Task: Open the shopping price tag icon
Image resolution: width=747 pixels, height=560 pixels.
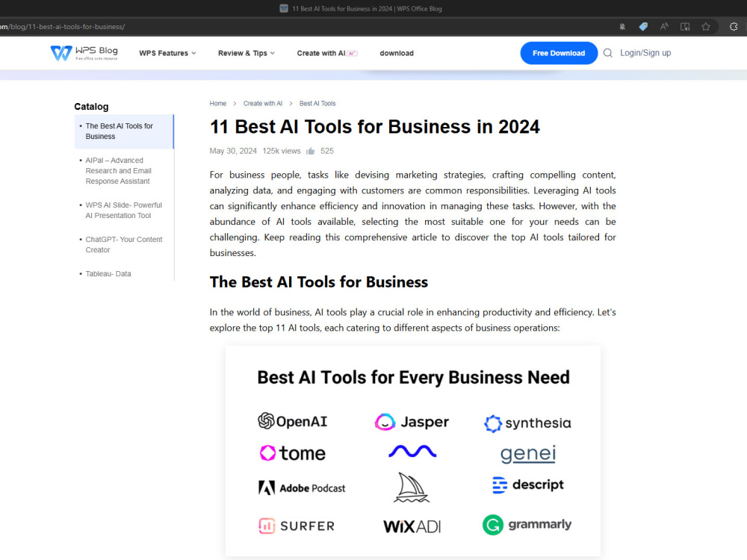Action: [643, 27]
